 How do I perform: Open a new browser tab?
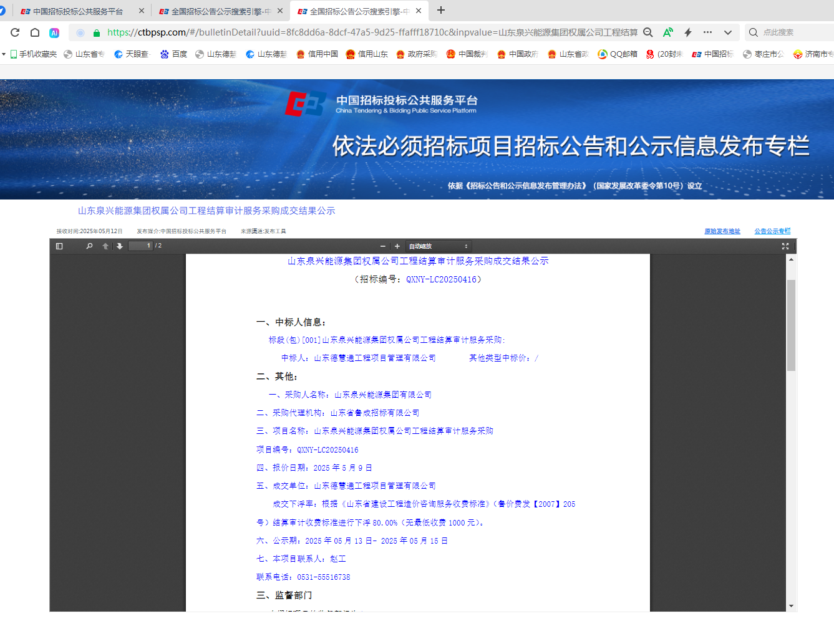coord(441,10)
